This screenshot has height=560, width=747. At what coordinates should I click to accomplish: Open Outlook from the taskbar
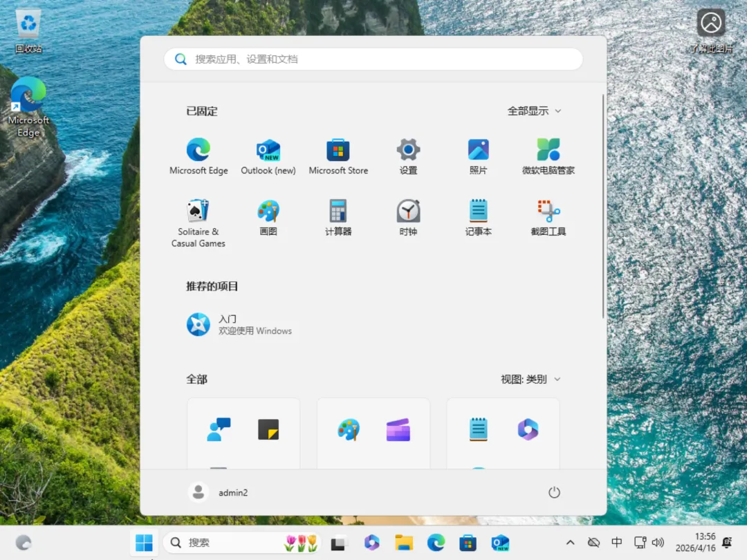[x=500, y=543]
